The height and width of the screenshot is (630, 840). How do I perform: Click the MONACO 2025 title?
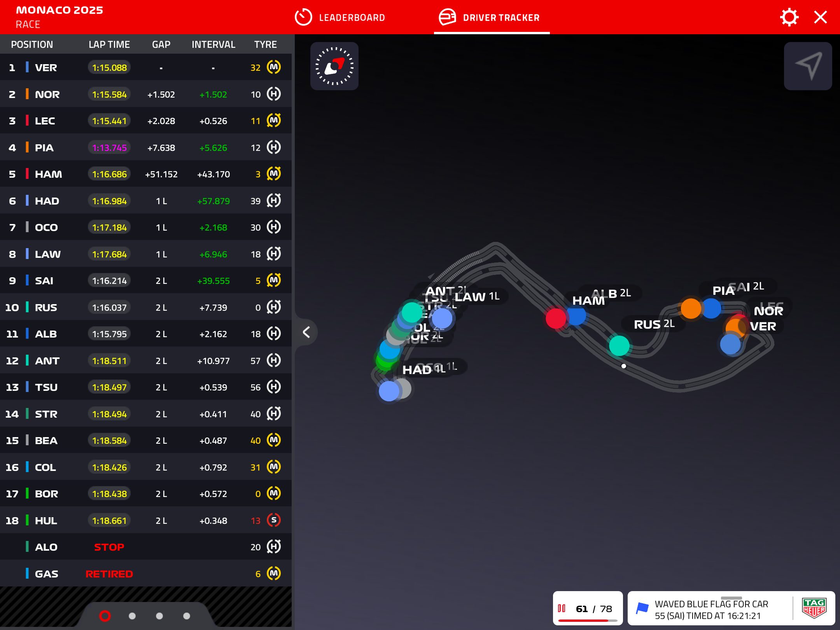tap(59, 10)
